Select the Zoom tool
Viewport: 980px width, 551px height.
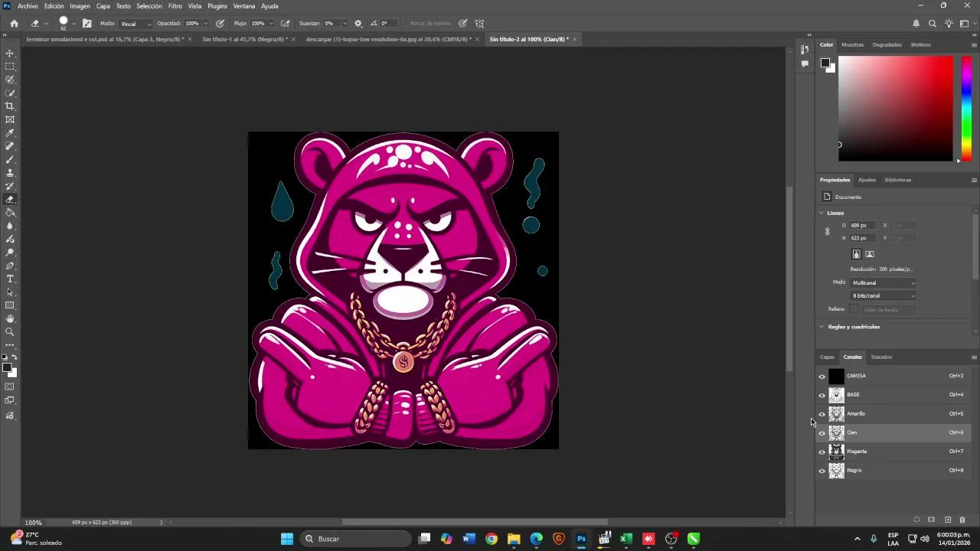click(x=10, y=332)
